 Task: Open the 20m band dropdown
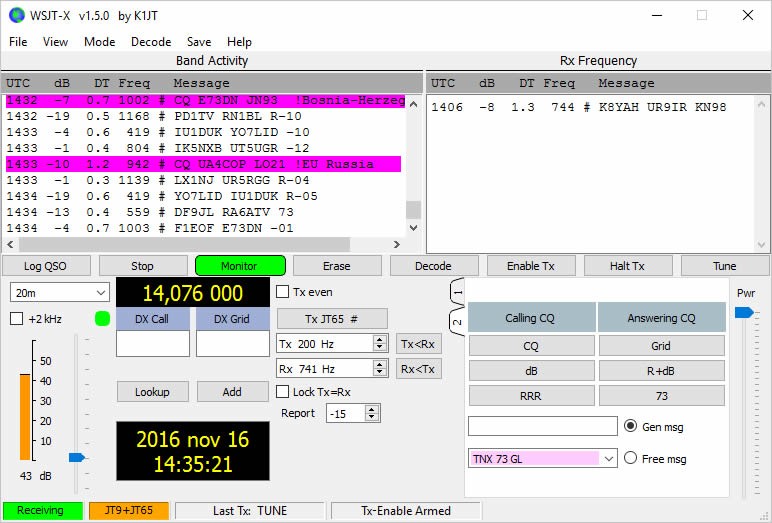click(x=59, y=293)
